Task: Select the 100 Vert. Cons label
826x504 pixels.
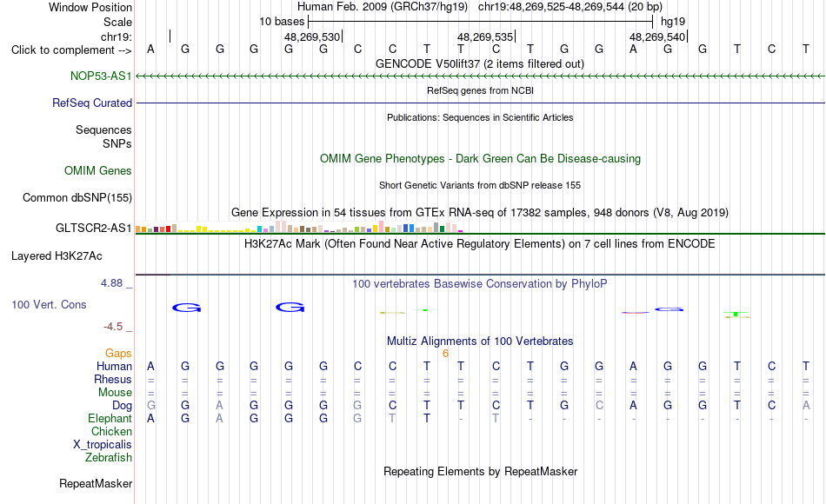Action: (49, 305)
